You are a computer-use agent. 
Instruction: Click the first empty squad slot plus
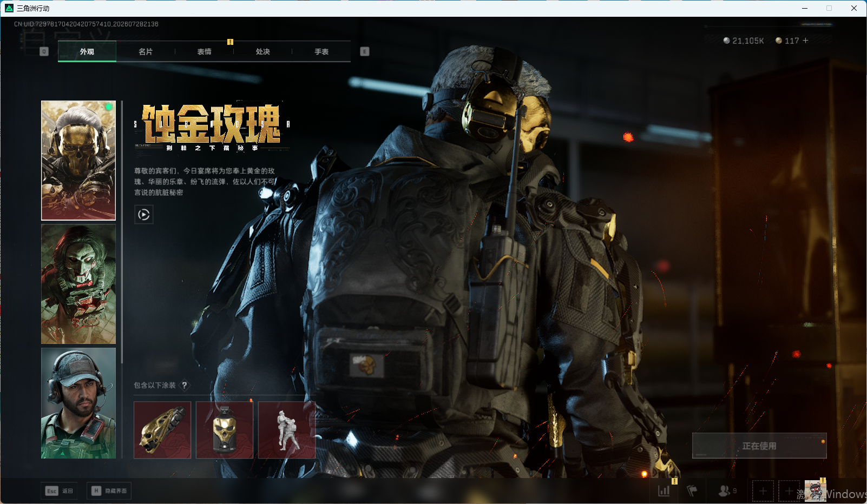click(763, 491)
